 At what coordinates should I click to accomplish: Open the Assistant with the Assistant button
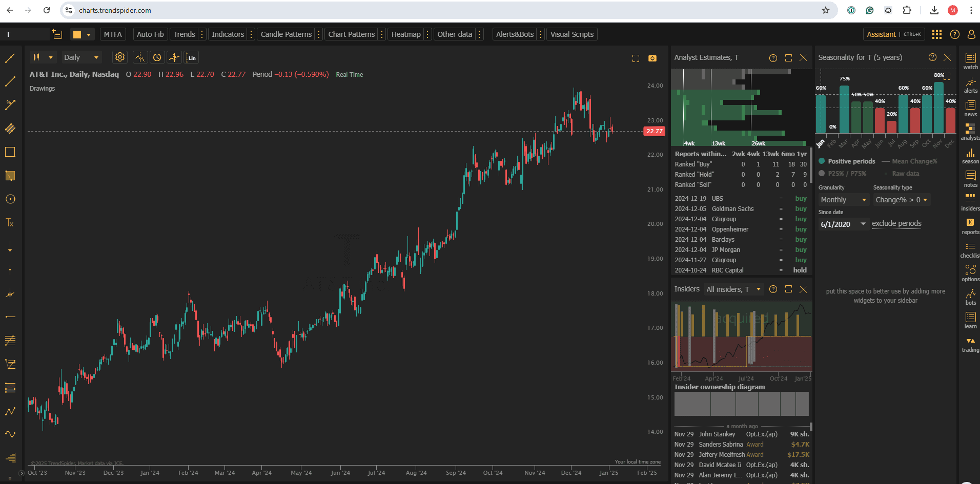tap(882, 34)
